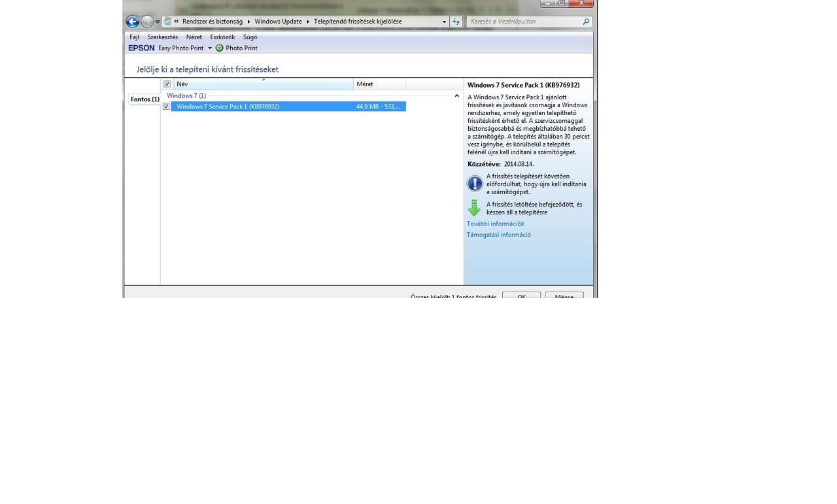The image size is (837, 504).
Task: Select the Windows 7 Service Pack 1 (KB976932) row
Action: point(288,107)
